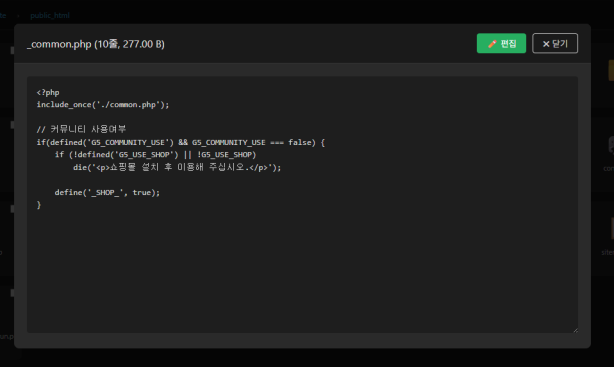Click the opening <?php tag
Image resolution: width=614 pixels, height=367 pixels.
coord(48,92)
